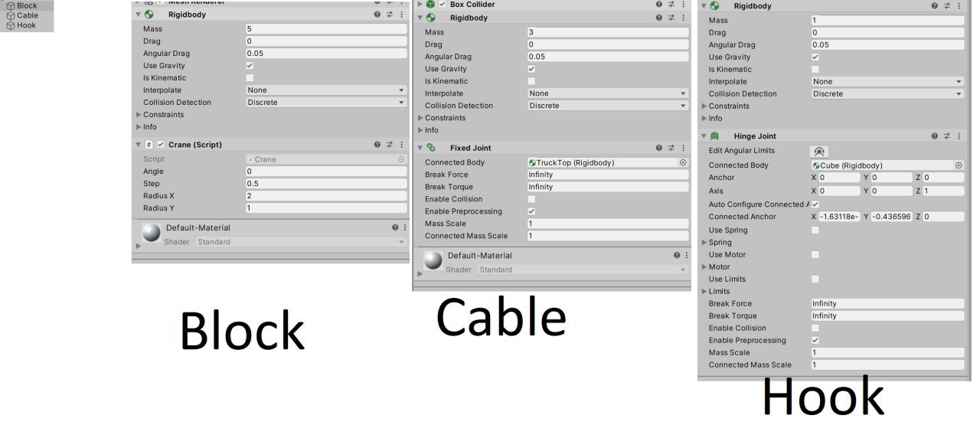Open presets for Block's Rigidbody component

click(390, 15)
